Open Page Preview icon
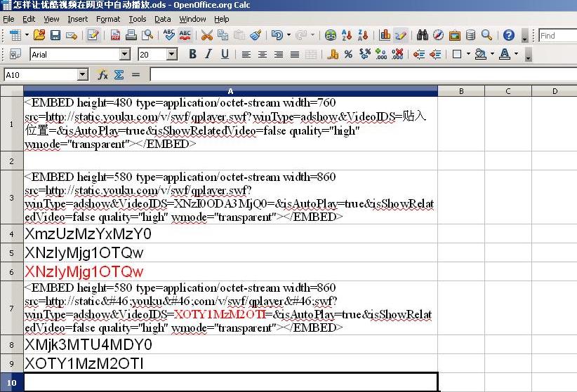 pos(147,35)
